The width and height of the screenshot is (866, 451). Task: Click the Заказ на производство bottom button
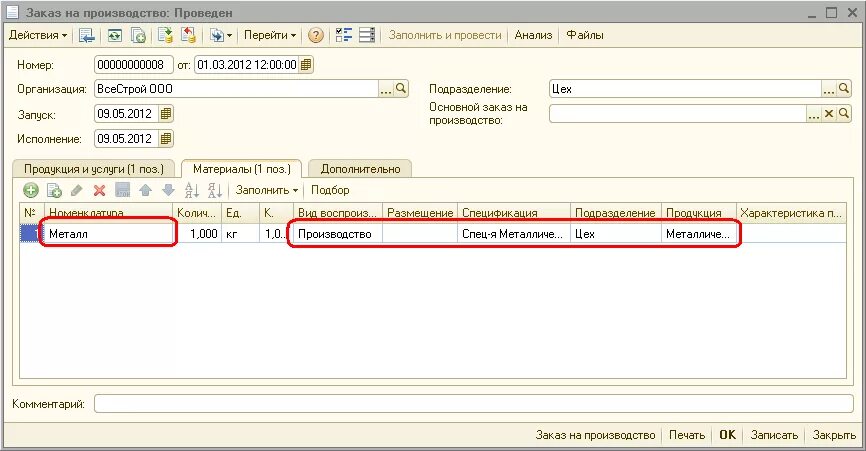[595, 435]
